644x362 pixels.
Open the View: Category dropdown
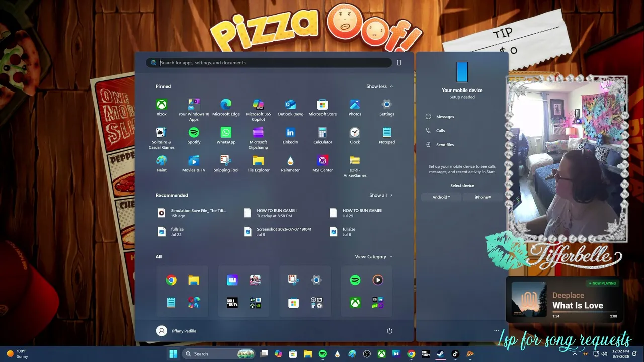(374, 257)
